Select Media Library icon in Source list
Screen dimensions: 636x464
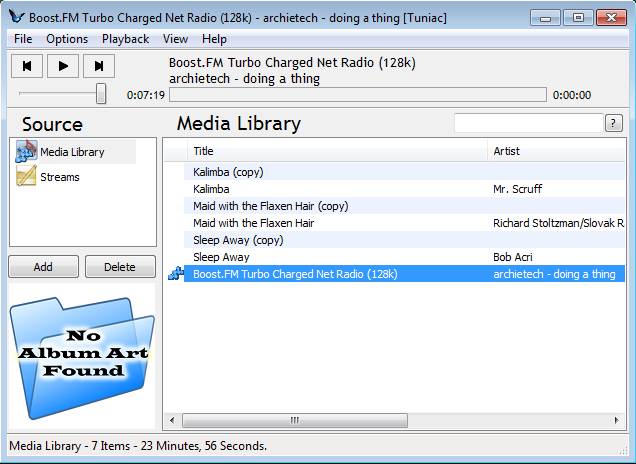26,152
